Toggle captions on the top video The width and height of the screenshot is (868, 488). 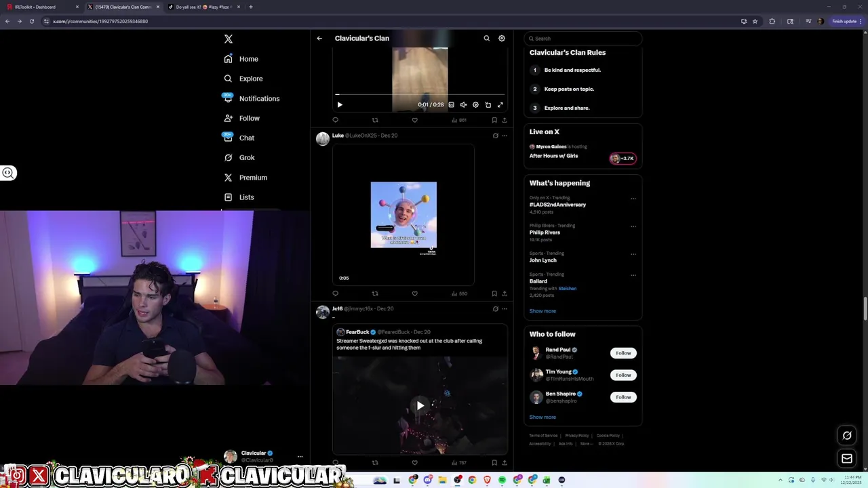[451, 105]
